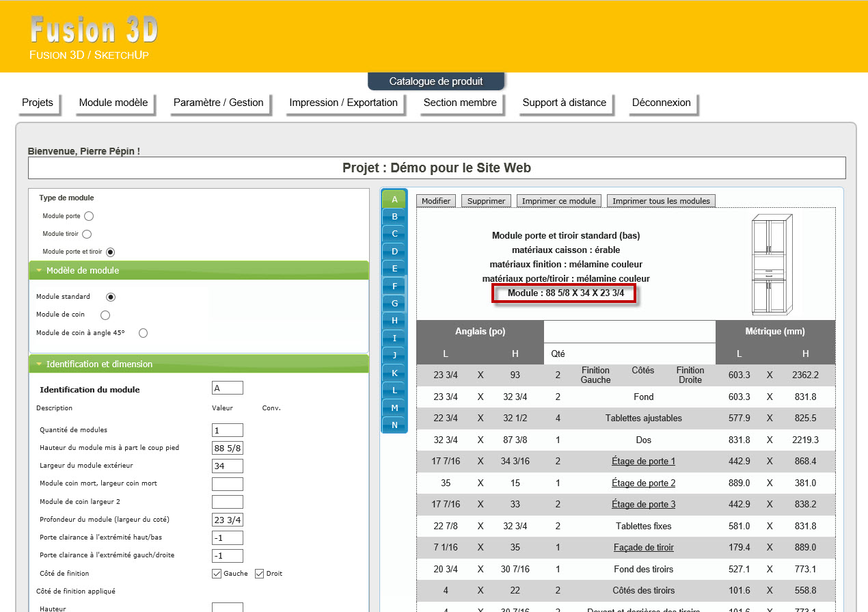Select the Module porte radio button
The height and width of the screenshot is (612, 868).
tap(89, 216)
